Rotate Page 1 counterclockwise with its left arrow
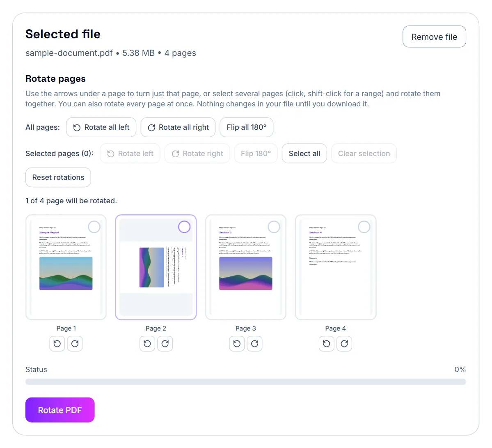 click(57, 343)
